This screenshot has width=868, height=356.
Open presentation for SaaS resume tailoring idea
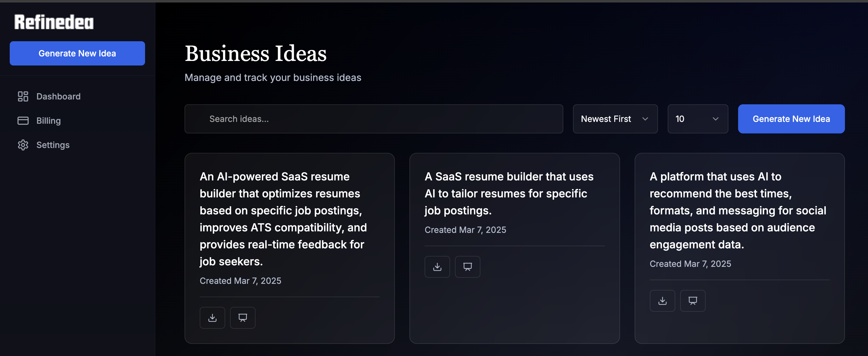click(467, 267)
